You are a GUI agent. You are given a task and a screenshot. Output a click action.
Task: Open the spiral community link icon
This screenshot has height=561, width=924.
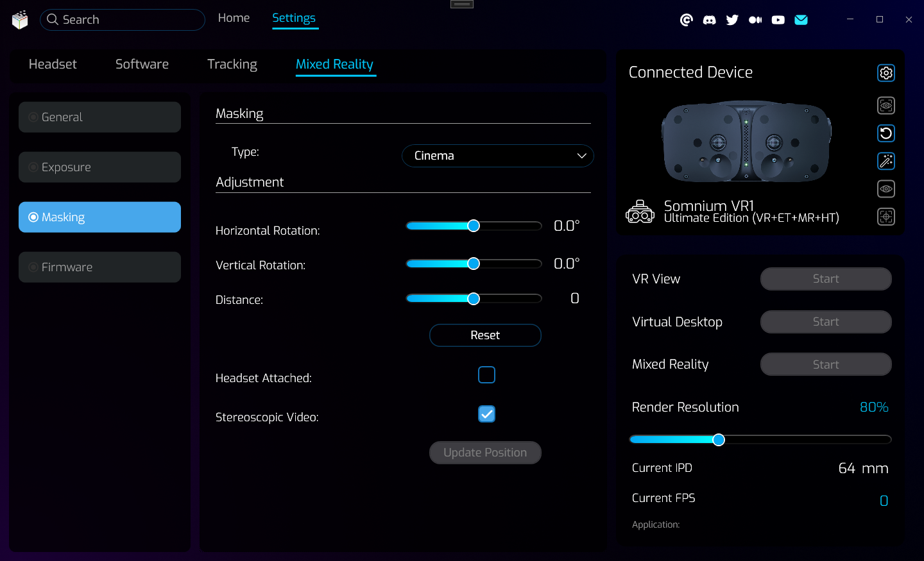pos(687,20)
